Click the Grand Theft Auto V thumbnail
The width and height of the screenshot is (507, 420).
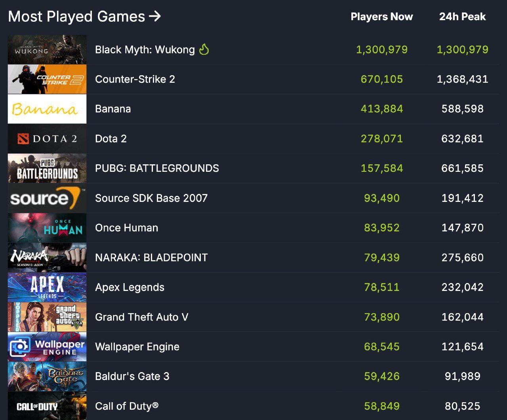(47, 317)
